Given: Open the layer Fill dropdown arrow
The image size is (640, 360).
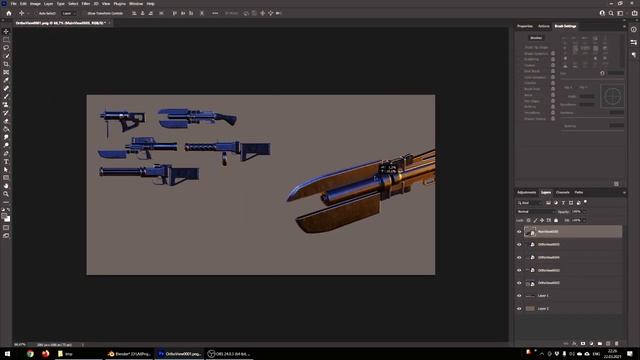Looking at the screenshot, I should click(584, 220).
